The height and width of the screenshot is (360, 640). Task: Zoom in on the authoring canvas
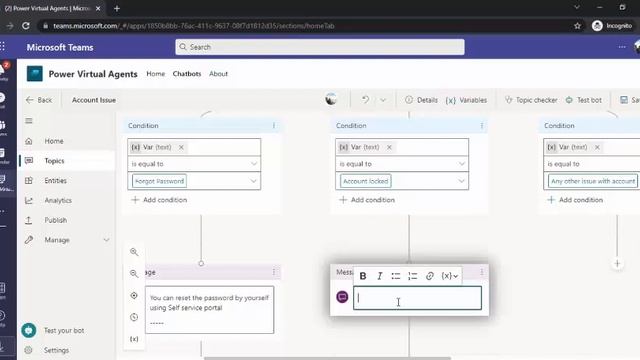pos(134,252)
